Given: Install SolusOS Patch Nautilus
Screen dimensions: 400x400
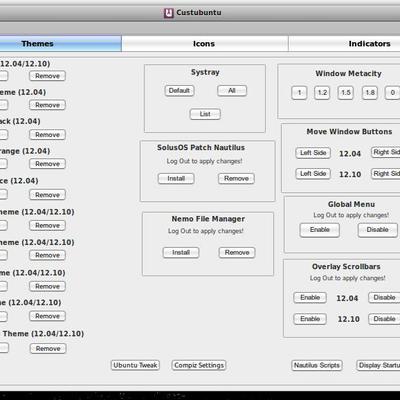Looking at the screenshot, I should pos(176,178).
